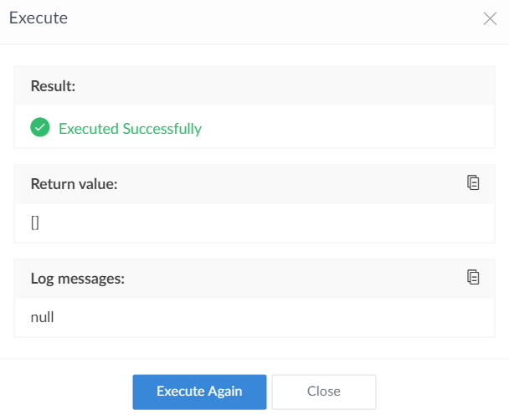Click the Return value header bar background
Image resolution: width=509 pixels, height=420 pixels.
pyautogui.click(x=293, y=183)
